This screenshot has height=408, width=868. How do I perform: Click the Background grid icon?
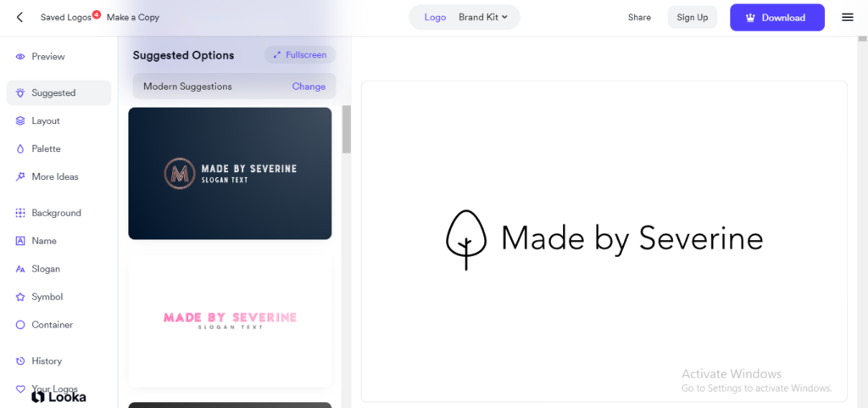pos(20,213)
